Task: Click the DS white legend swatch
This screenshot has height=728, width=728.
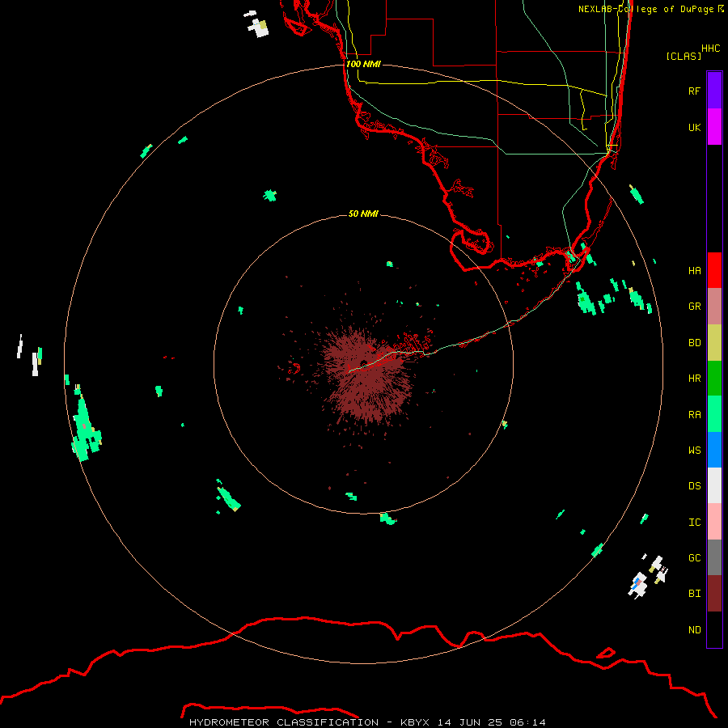Action: tap(714, 485)
